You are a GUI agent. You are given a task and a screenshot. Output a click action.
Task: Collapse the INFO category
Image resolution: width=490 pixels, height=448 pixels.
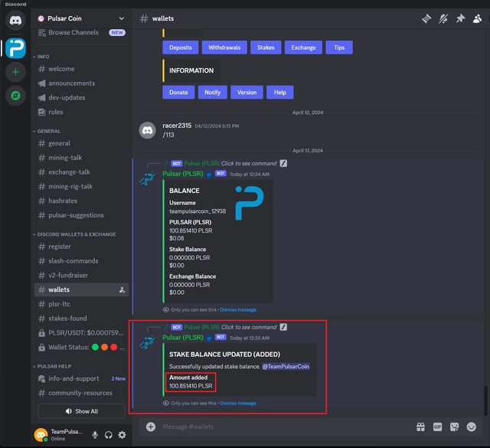pos(41,57)
